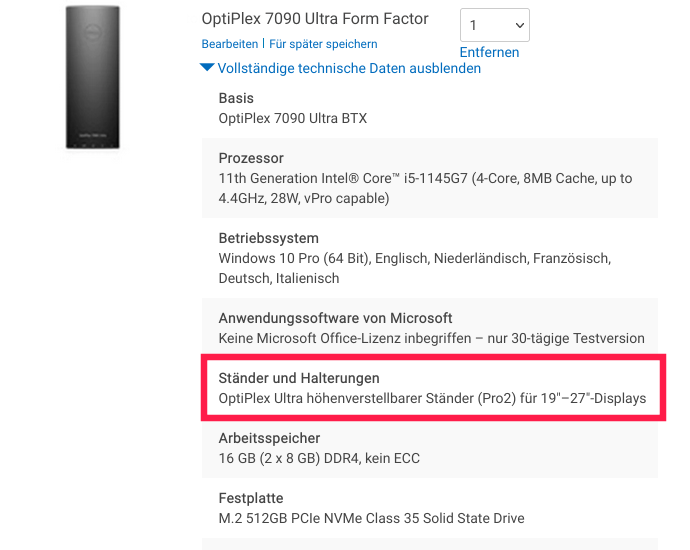The image size is (690, 550).
Task: Click the 16 GB DDR4 memory description
Action: (x=319, y=458)
